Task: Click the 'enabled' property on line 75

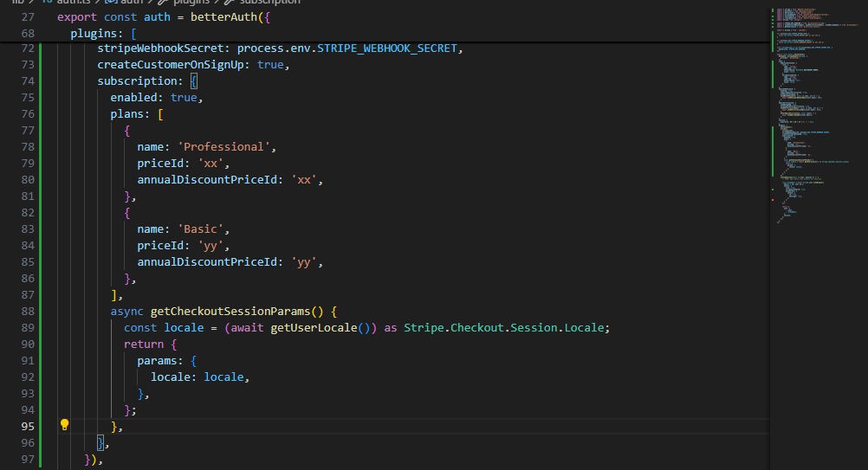Action: click(133, 98)
